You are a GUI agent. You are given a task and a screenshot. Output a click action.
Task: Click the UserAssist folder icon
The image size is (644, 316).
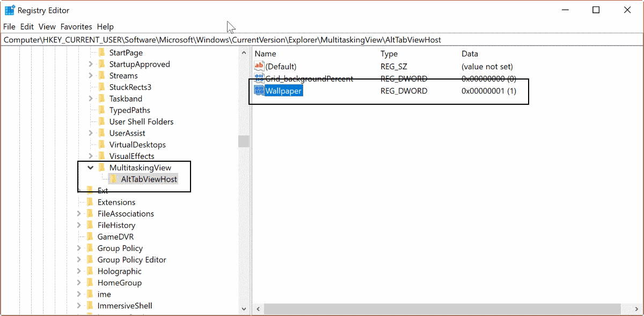[101, 133]
